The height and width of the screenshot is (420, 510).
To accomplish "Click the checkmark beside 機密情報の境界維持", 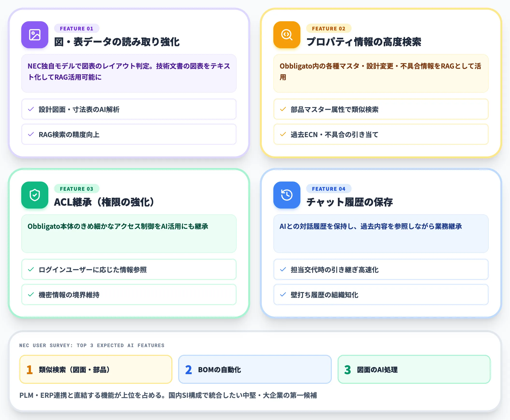I will click(x=31, y=295).
